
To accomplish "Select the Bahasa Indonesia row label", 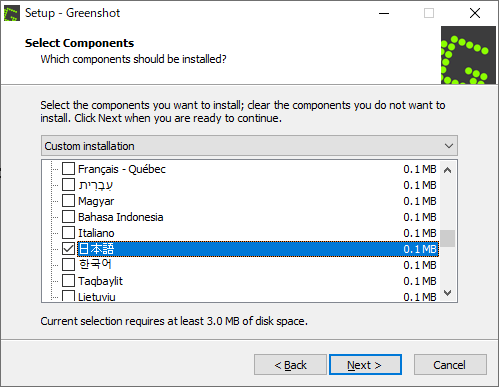I will (x=121, y=217).
